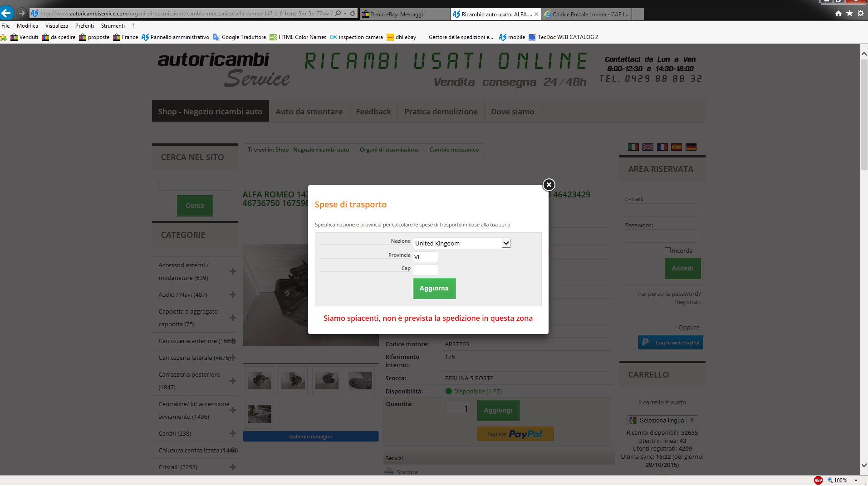
Task: Open the Seleziona lingua dropdown
Action: click(x=662, y=421)
